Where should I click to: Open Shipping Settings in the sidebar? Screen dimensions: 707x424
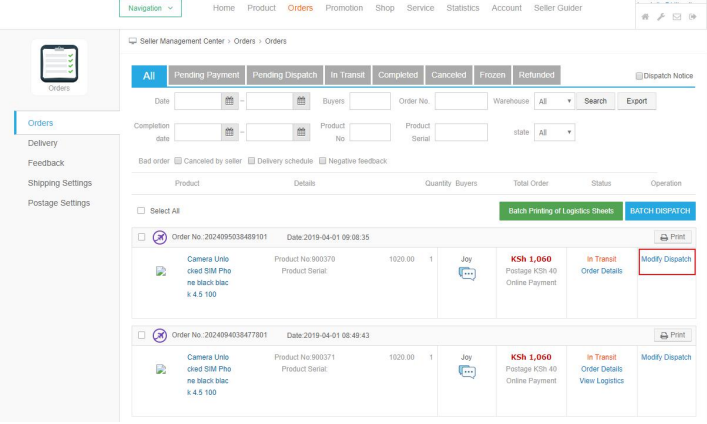(60, 183)
